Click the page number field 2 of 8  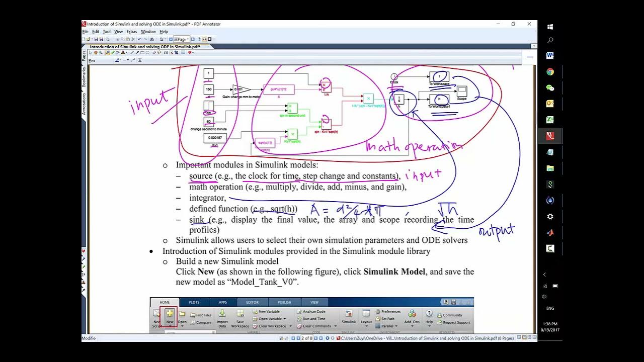pyautogui.click(x=307, y=338)
